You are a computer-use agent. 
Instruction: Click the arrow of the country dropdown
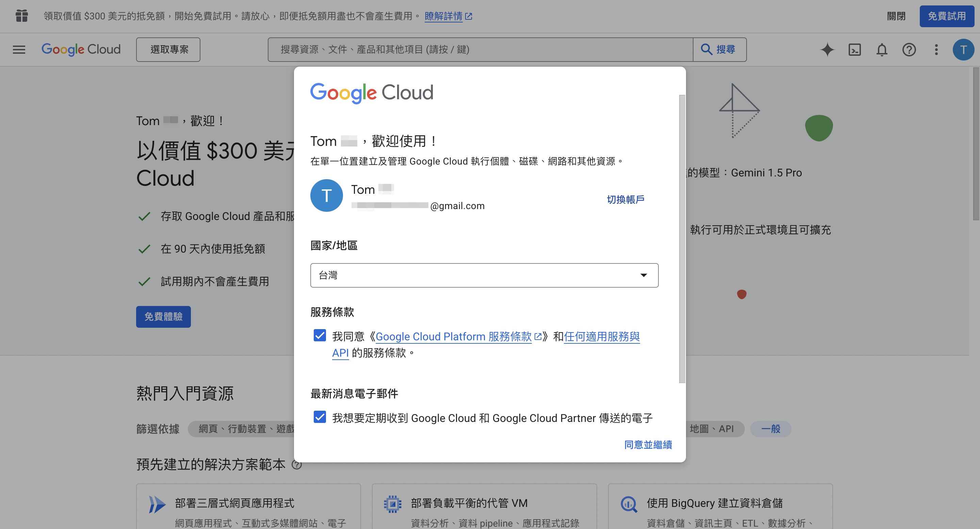click(x=644, y=275)
